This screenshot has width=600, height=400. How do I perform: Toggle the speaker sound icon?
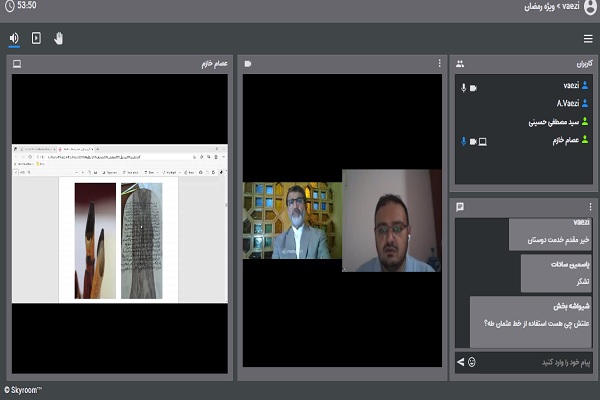pyautogui.click(x=15, y=38)
